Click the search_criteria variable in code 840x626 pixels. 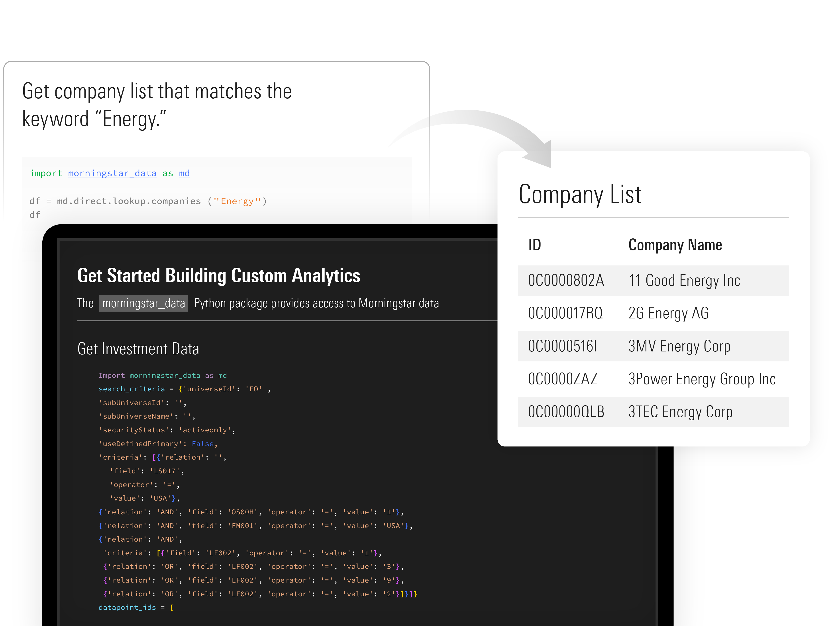[x=131, y=389]
